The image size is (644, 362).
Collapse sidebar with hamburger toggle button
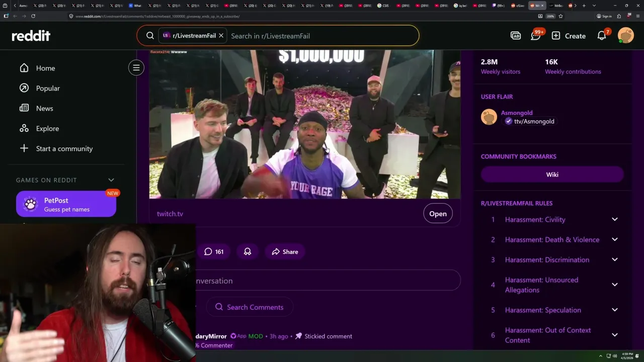(136, 68)
